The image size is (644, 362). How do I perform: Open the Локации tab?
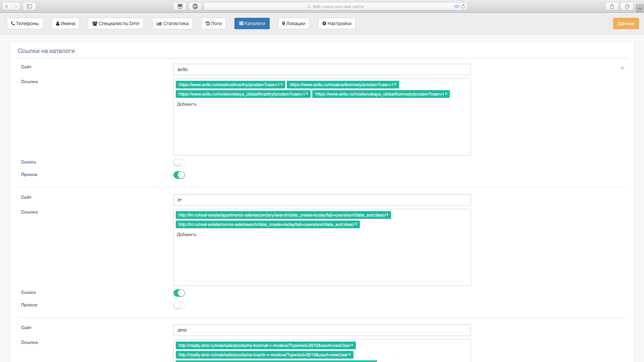(293, 23)
